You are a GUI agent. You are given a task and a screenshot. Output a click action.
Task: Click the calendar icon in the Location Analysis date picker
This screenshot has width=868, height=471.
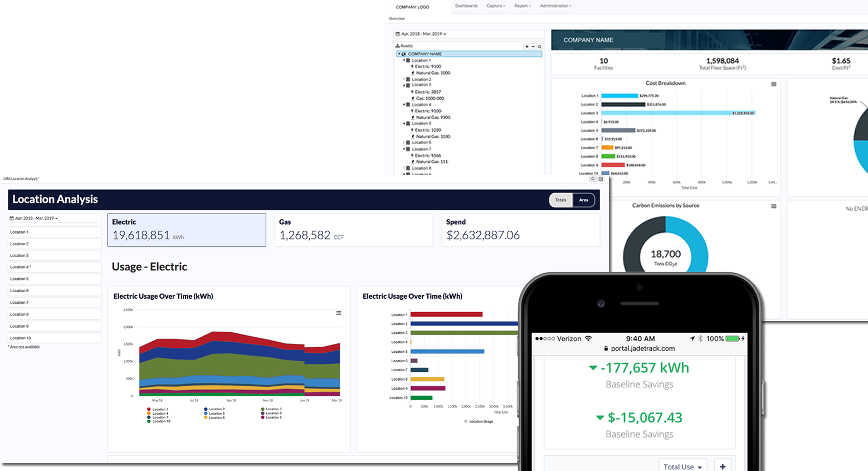[x=12, y=218]
